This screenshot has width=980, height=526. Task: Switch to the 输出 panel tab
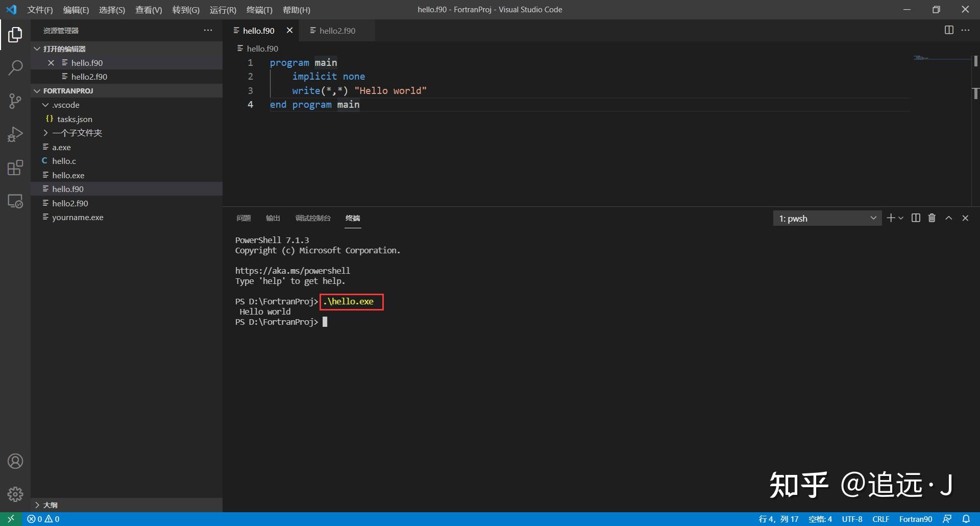coord(273,218)
